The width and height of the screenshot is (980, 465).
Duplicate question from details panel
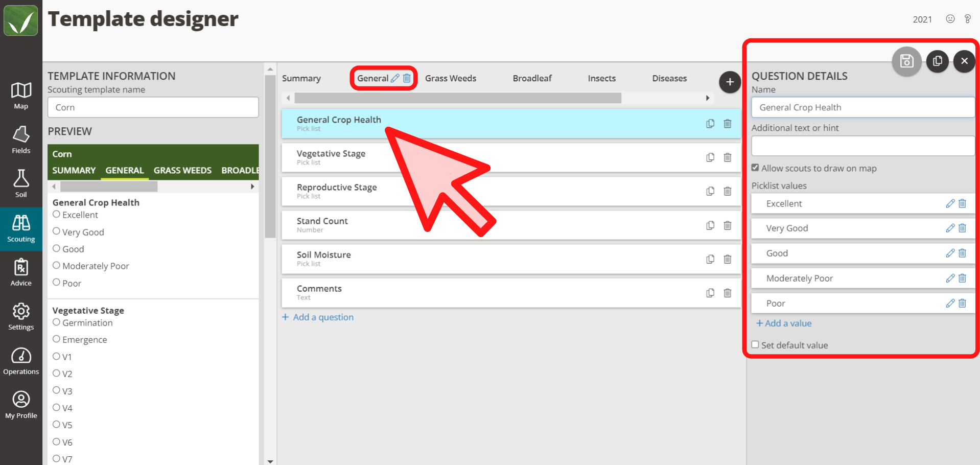pos(938,61)
